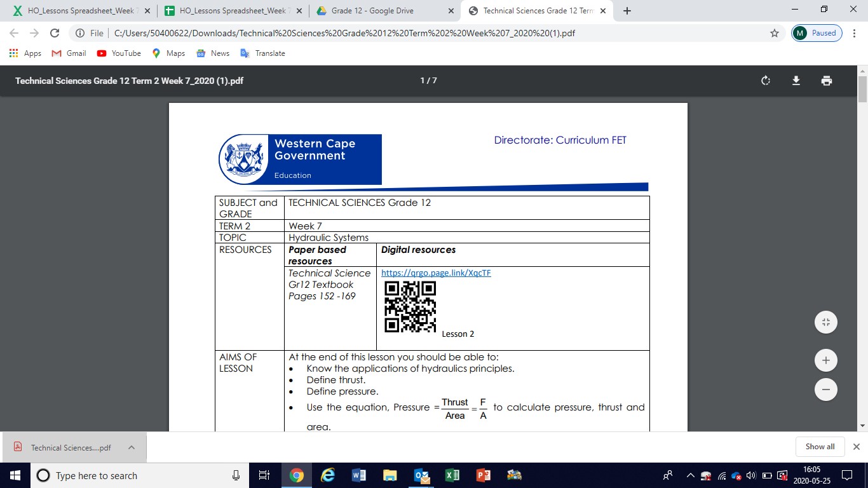This screenshot has height=488, width=868.
Task: Open a new browser tab
Action: coord(627,11)
